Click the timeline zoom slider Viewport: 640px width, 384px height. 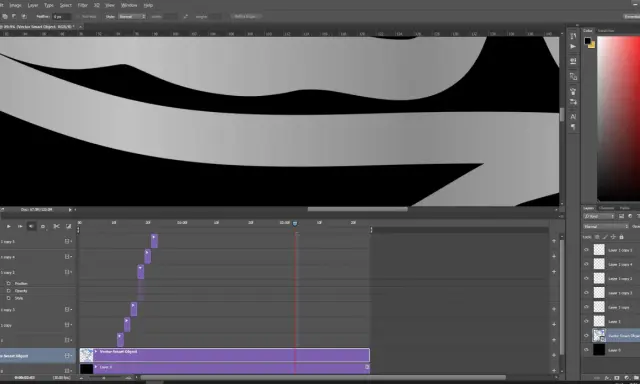click(x=104, y=378)
